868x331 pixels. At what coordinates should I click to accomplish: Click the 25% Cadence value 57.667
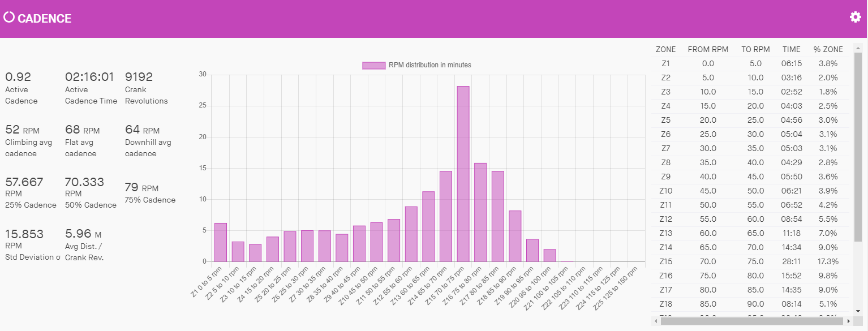tap(24, 182)
